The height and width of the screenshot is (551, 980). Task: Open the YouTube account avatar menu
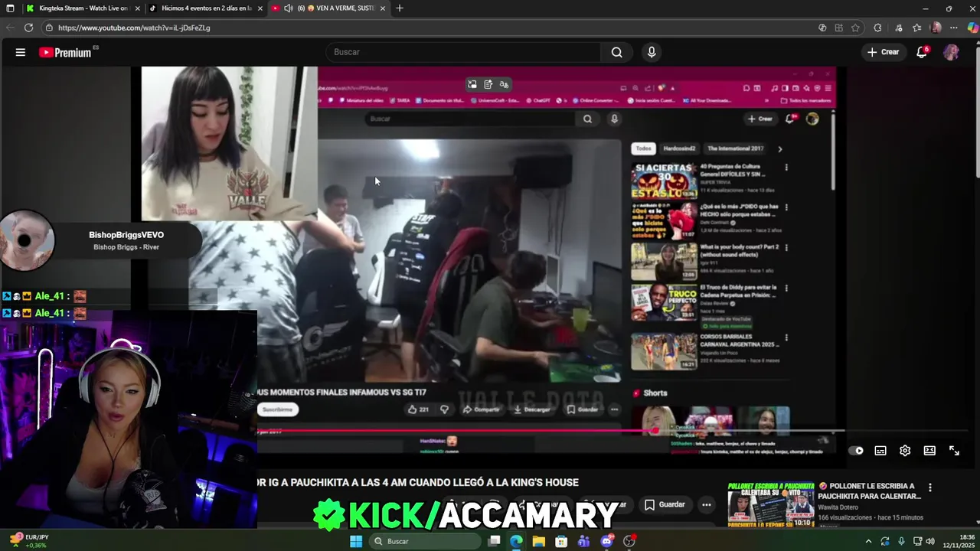(951, 52)
